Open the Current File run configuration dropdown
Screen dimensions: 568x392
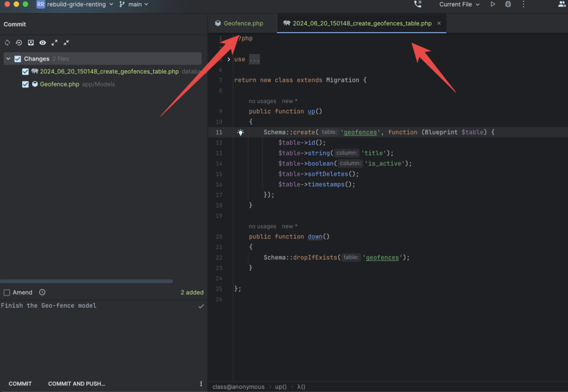459,4
